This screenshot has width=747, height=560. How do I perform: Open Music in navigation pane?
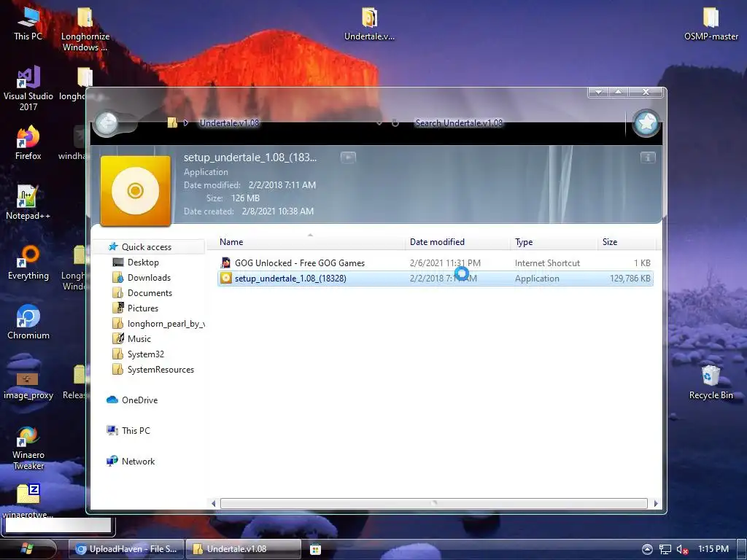tap(139, 338)
